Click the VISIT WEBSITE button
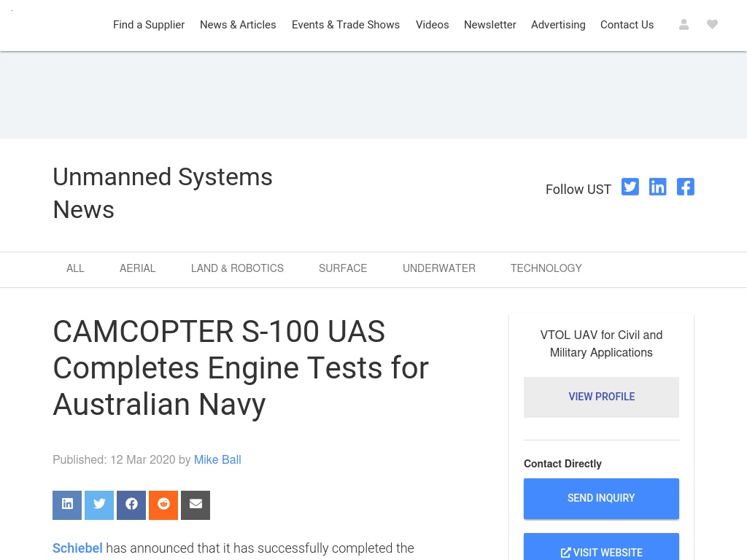Screen dimensions: 747x560 [601, 548]
